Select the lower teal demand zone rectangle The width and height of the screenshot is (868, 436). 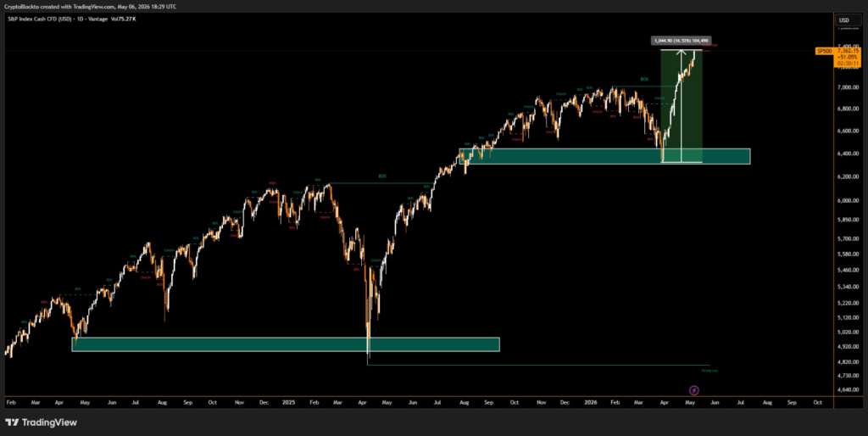pos(286,344)
